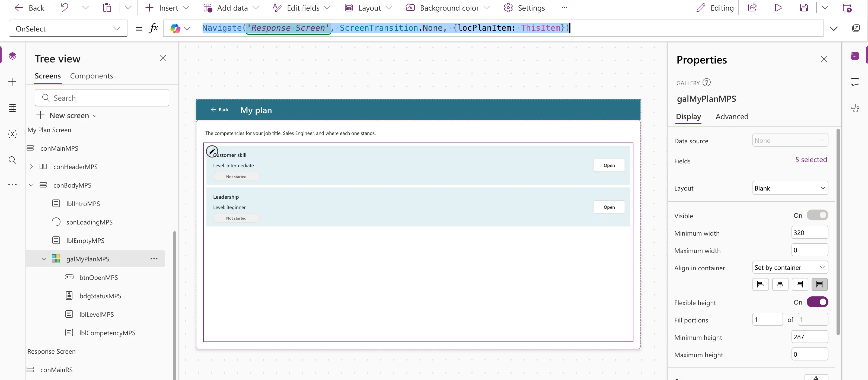This screenshot has height=380, width=868.
Task: Open the Share icon in top bar
Action: click(x=752, y=7)
